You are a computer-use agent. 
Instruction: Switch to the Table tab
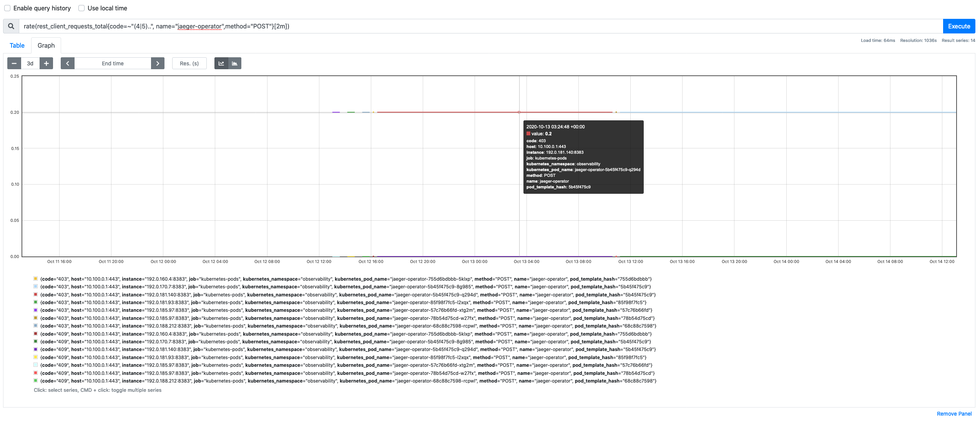pyautogui.click(x=17, y=45)
